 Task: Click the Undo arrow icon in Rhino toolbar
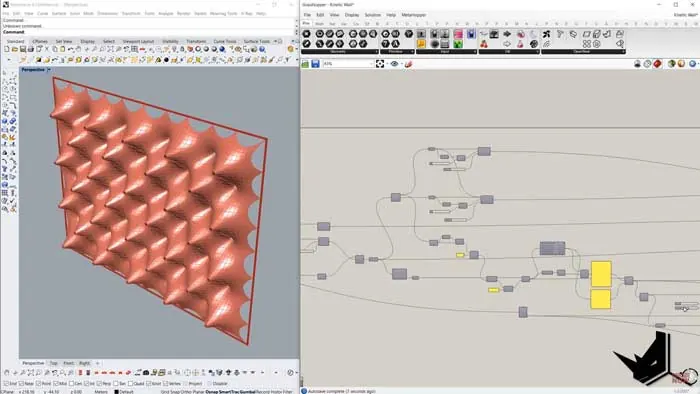(71, 49)
